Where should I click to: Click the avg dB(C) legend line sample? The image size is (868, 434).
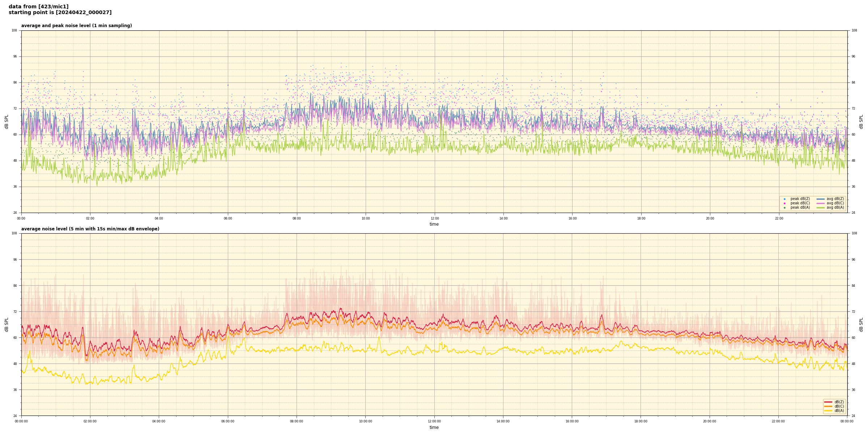pos(821,203)
